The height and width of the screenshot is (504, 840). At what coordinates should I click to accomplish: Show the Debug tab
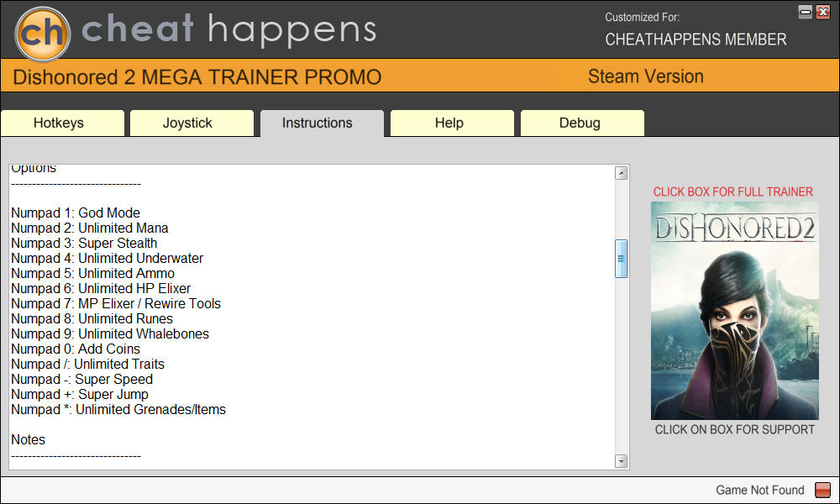click(x=580, y=123)
